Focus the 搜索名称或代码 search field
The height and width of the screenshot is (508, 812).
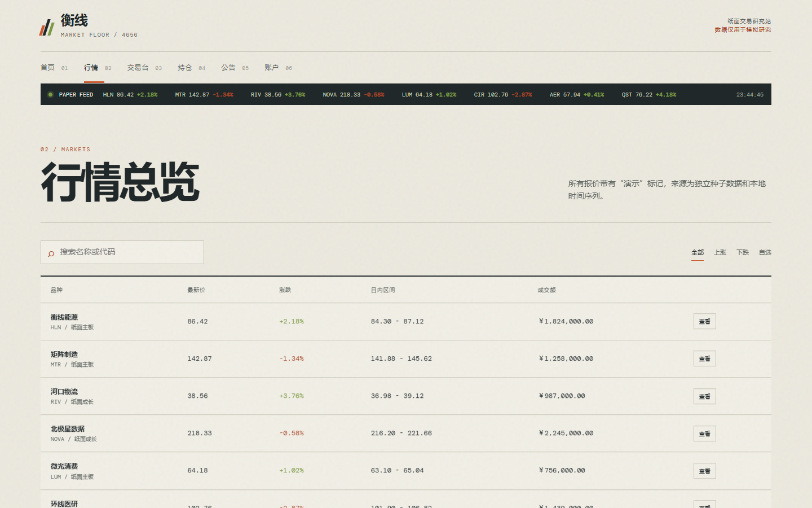122,252
